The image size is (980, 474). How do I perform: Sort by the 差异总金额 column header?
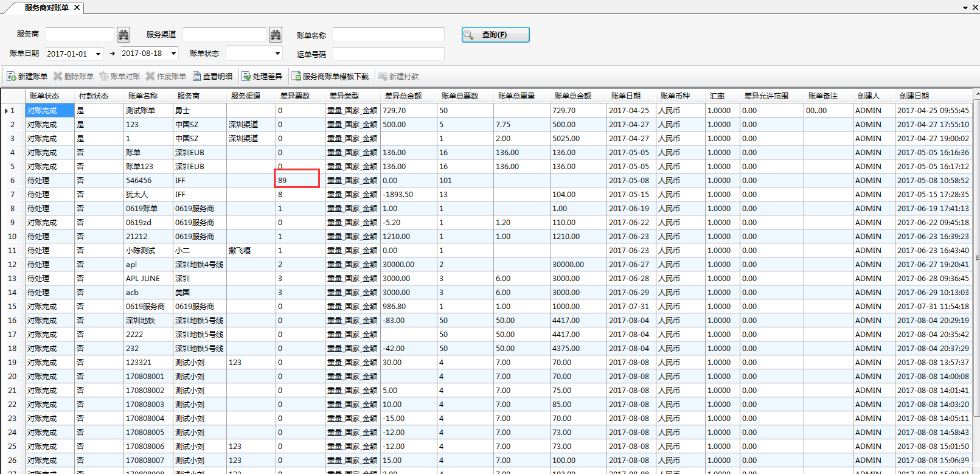click(x=403, y=96)
